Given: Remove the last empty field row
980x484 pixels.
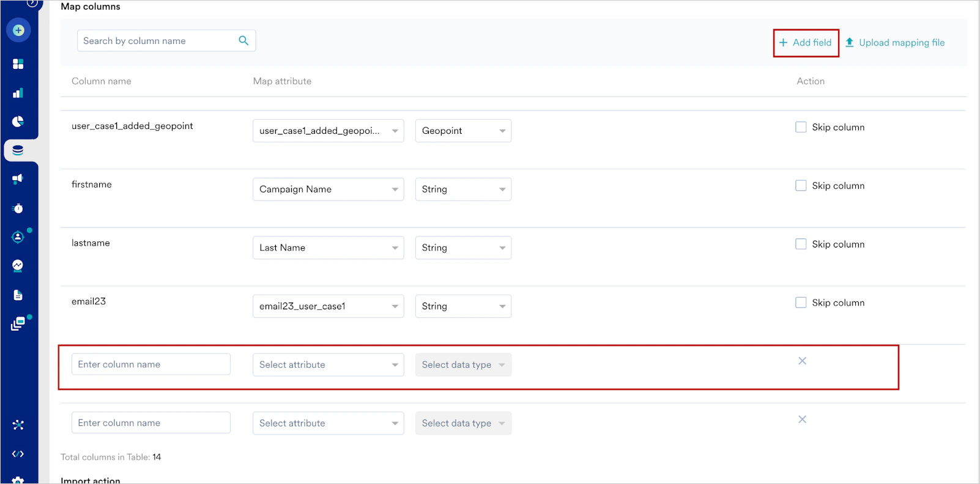Looking at the screenshot, I should point(802,419).
